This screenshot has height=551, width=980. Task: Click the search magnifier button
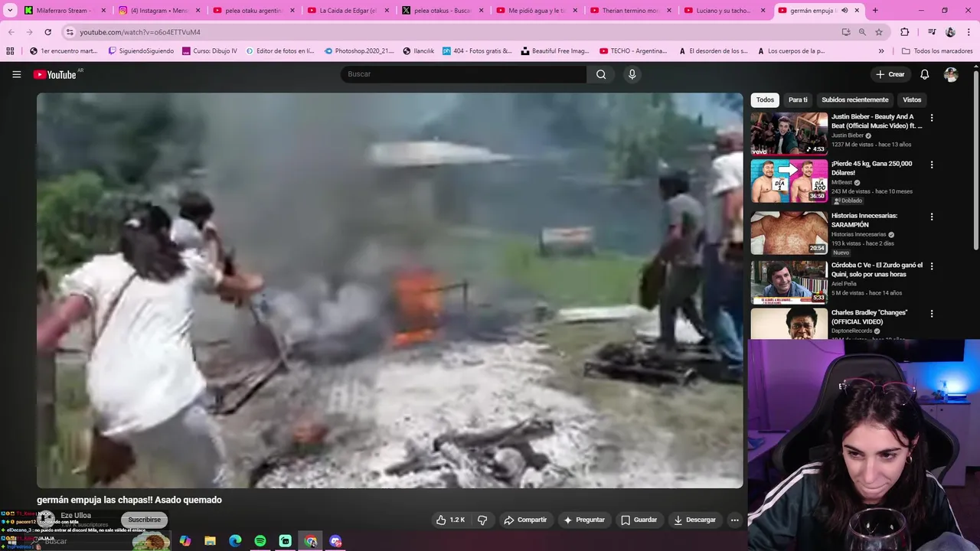(x=601, y=74)
